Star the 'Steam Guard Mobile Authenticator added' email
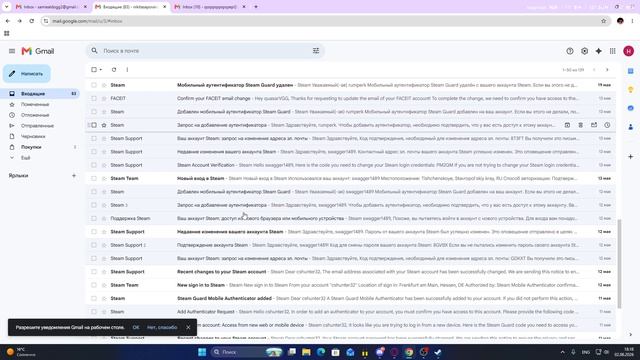The height and width of the screenshot is (360, 640). click(x=104, y=298)
